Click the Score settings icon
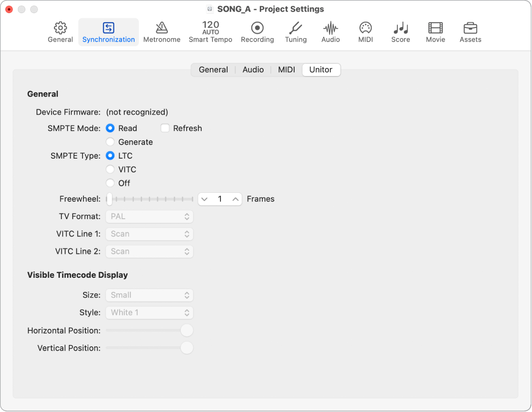The width and height of the screenshot is (532, 412). [x=400, y=31]
